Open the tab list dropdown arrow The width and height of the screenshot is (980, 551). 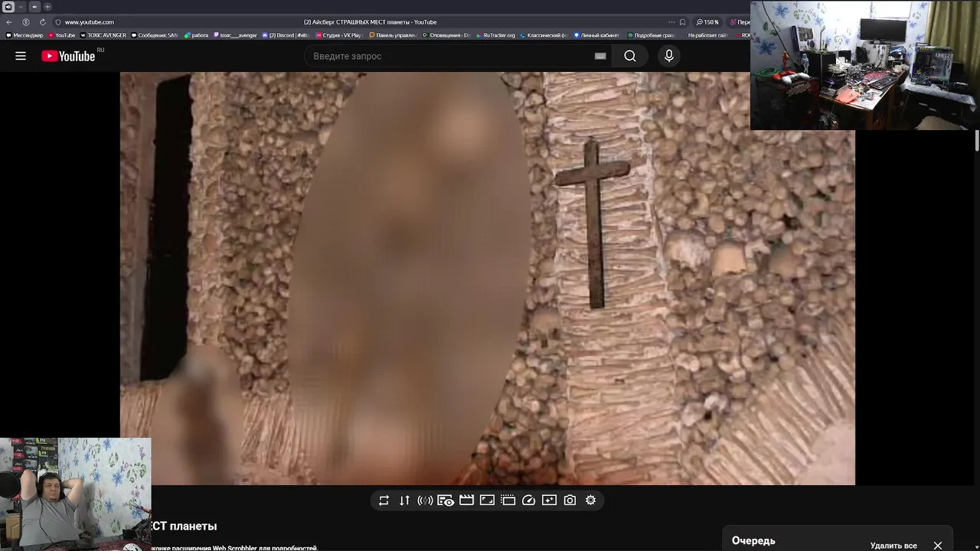click(x=21, y=7)
